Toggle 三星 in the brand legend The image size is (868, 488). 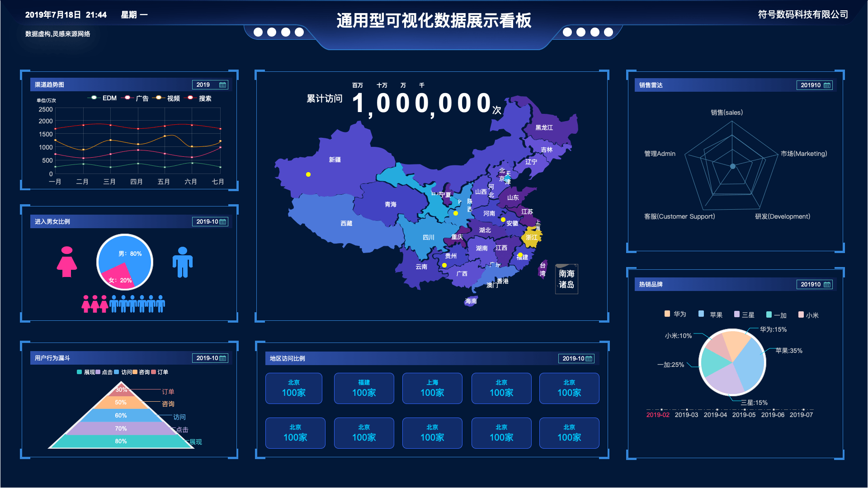click(x=744, y=315)
